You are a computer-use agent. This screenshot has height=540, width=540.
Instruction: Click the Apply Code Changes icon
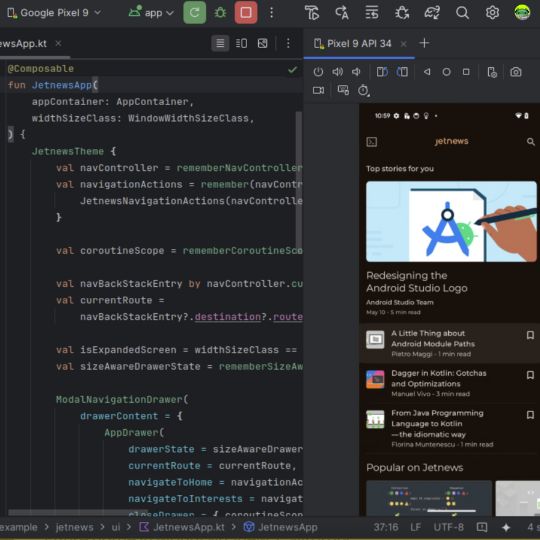(342, 13)
